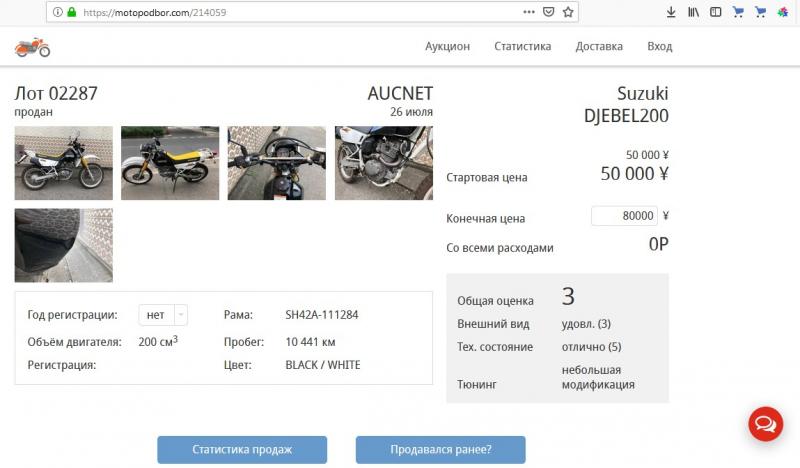Open the Downloads arrow icon
The height and width of the screenshot is (468, 800).
tap(671, 12)
